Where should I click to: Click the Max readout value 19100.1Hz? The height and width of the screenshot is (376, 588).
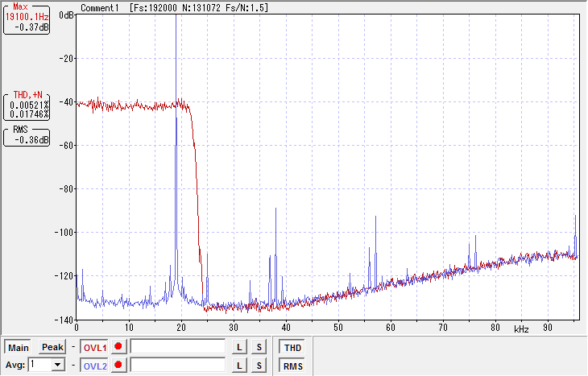pyautogui.click(x=27, y=17)
